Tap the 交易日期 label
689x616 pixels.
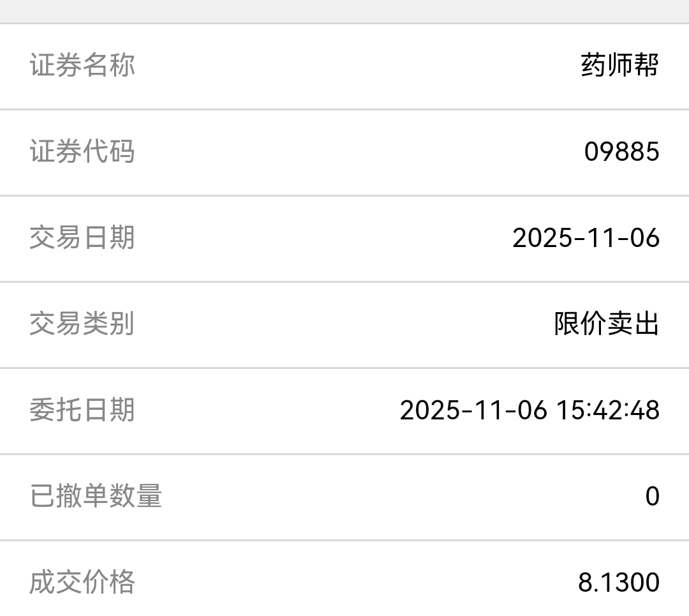pyautogui.click(x=82, y=237)
